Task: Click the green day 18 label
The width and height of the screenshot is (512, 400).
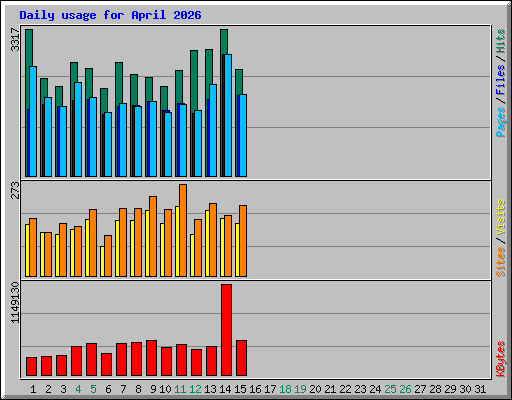Action: pos(285,389)
